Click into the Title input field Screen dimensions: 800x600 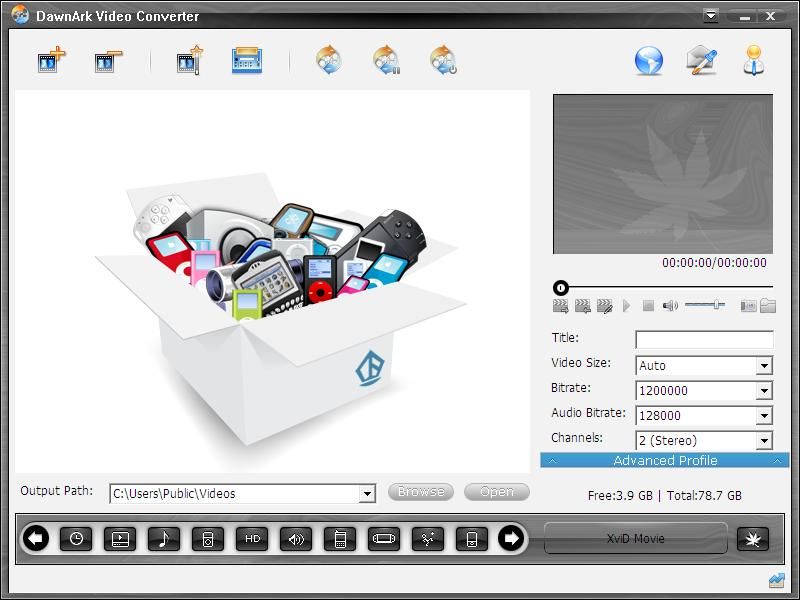pos(704,339)
